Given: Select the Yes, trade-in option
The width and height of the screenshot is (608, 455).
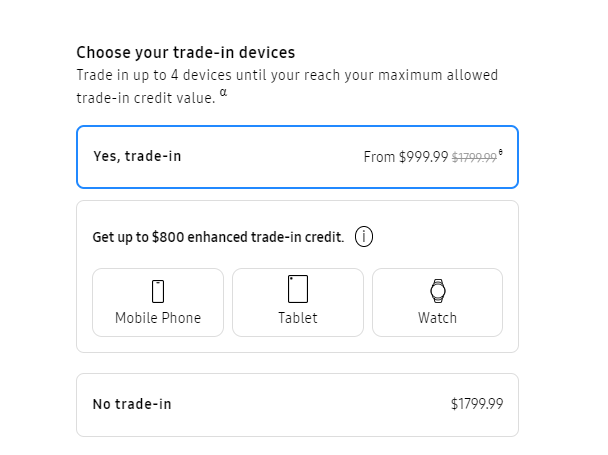Looking at the screenshot, I should point(297,157).
